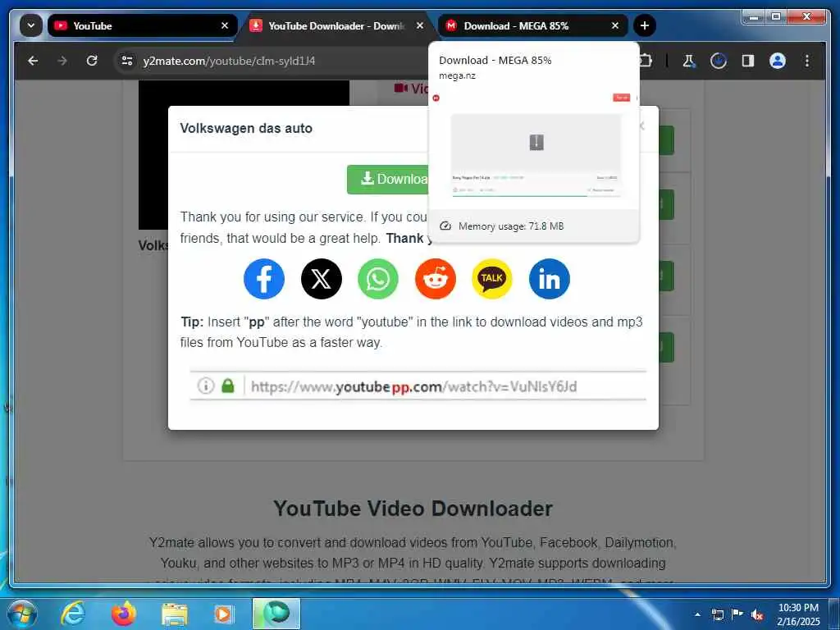
Task: Click the muted volume tray icon
Action: 757,614
